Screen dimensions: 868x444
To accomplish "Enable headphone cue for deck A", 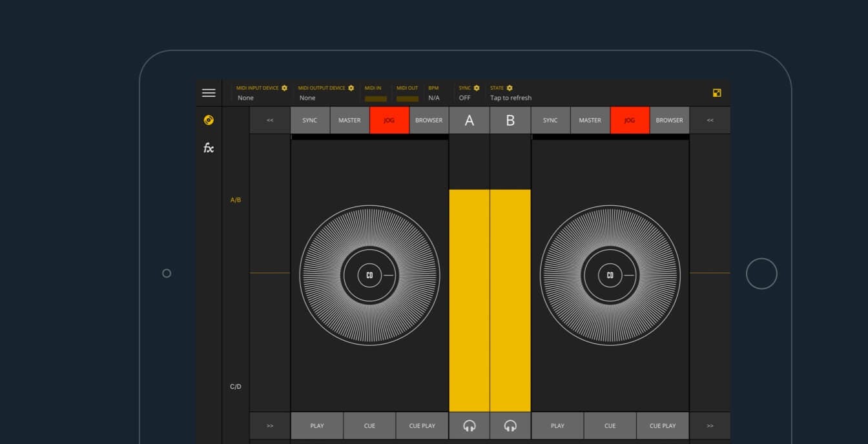I will pos(470,426).
